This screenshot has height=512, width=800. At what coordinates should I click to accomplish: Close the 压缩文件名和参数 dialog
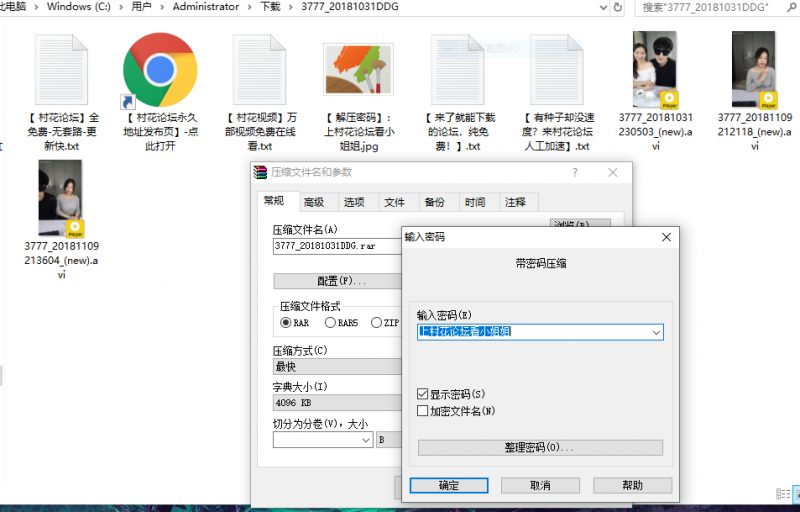click(613, 172)
